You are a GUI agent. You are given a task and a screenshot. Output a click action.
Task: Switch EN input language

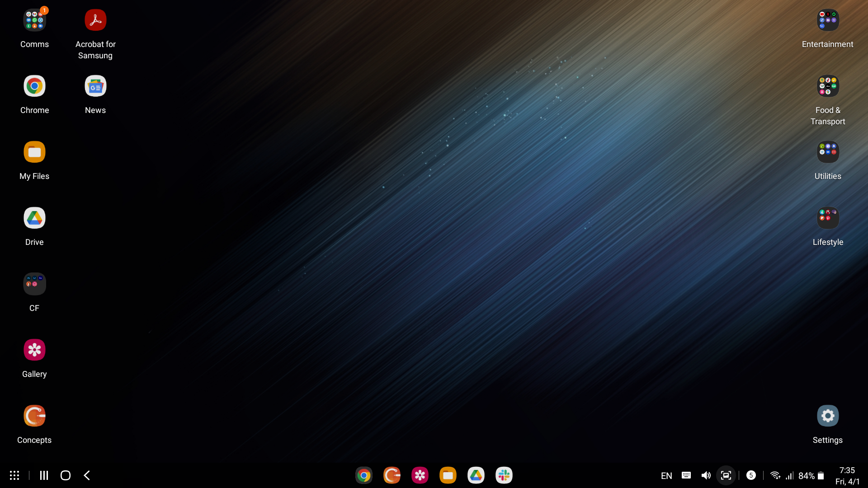pyautogui.click(x=666, y=476)
